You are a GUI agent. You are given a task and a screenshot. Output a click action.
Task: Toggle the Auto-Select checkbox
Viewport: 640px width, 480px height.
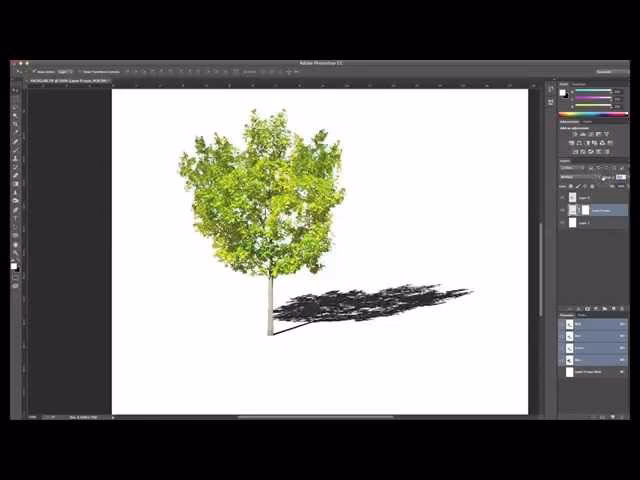pyautogui.click(x=35, y=71)
